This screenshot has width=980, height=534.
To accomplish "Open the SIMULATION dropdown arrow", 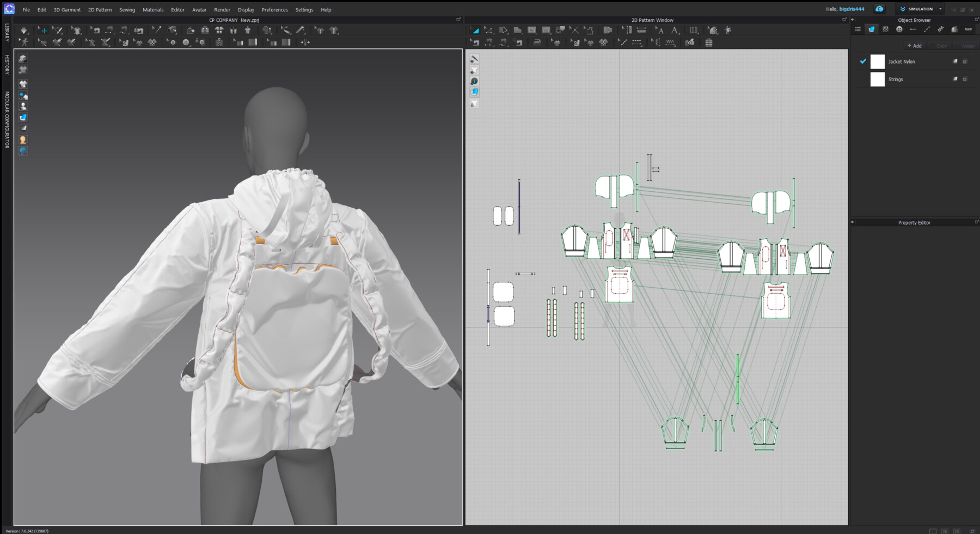I will [940, 9].
